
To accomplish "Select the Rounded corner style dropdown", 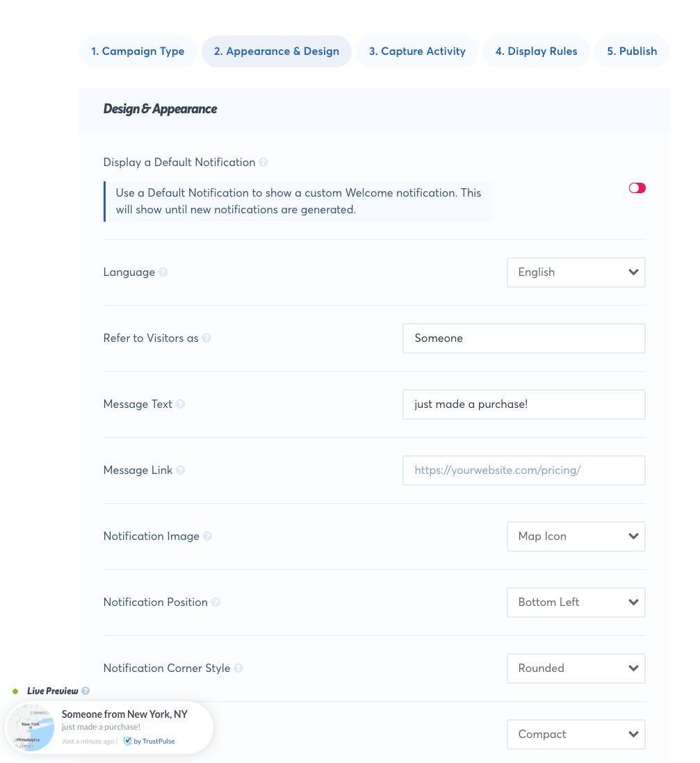I will point(576,668).
